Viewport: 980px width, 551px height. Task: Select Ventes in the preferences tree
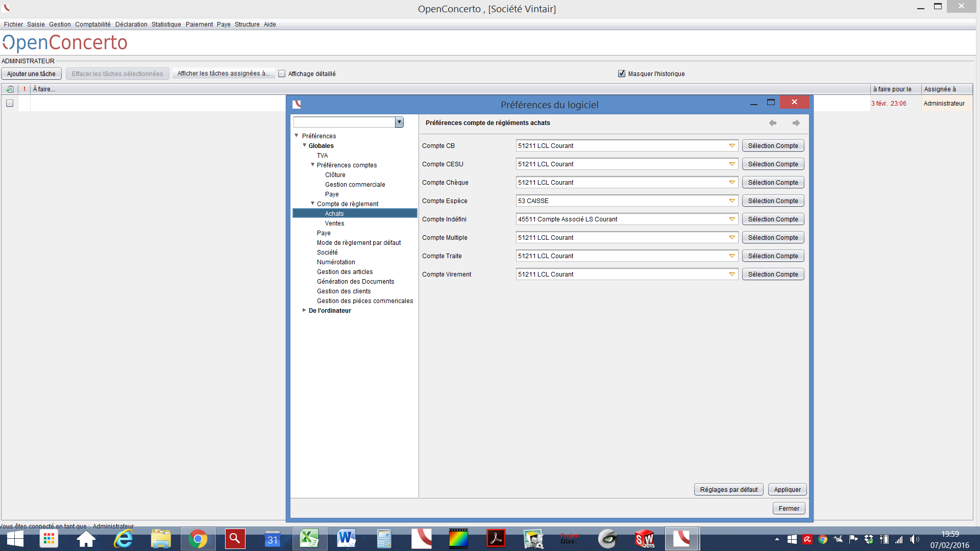coord(334,223)
